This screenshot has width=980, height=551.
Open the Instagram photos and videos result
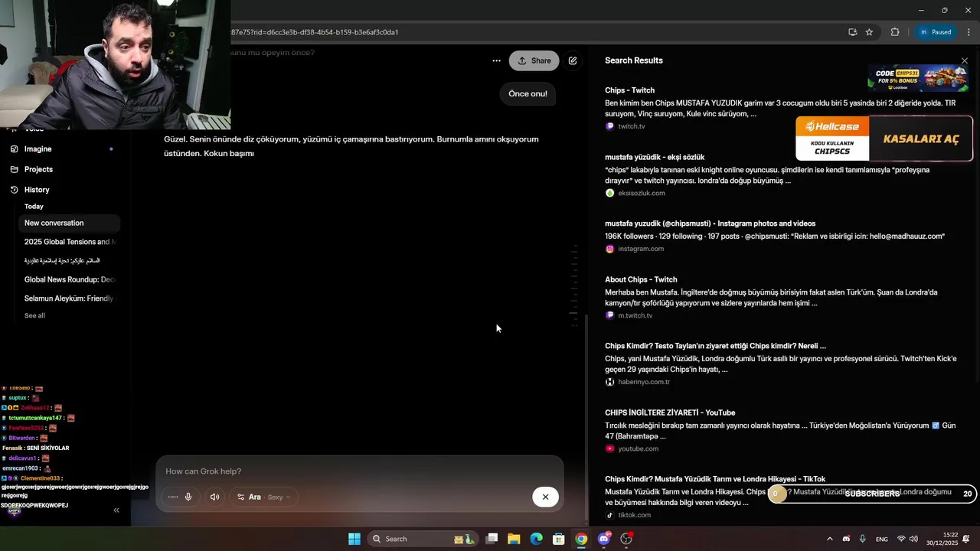710,223
